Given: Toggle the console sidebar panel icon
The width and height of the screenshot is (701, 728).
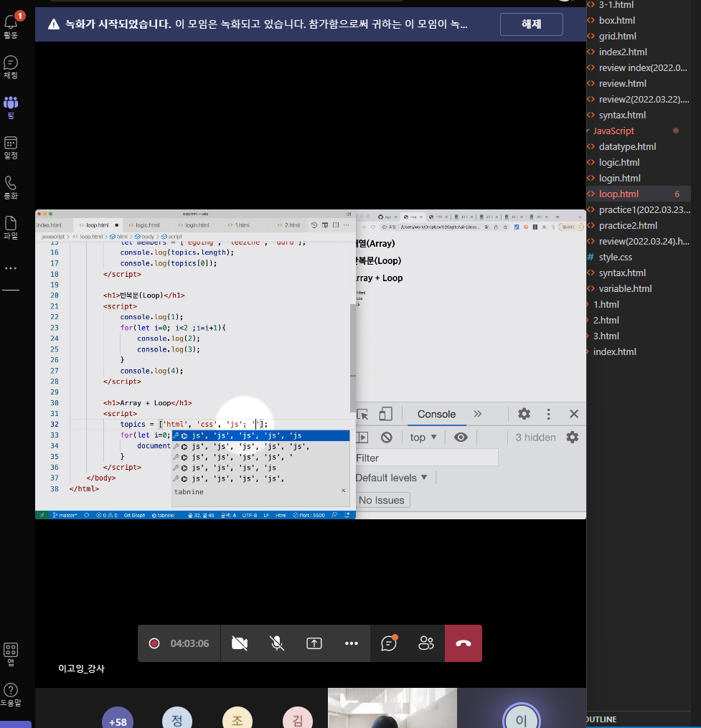Looking at the screenshot, I should [x=362, y=438].
